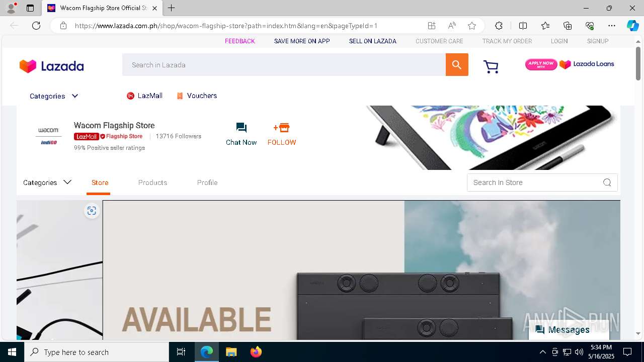This screenshot has width=644, height=362.
Task: Open Browser essentials heart icon
Action: coord(590,26)
